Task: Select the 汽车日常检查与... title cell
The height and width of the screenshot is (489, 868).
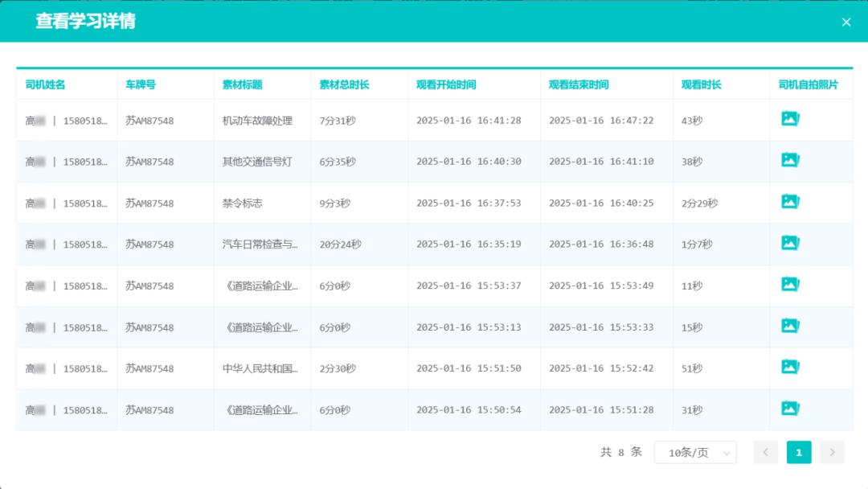Action: (260, 244)
